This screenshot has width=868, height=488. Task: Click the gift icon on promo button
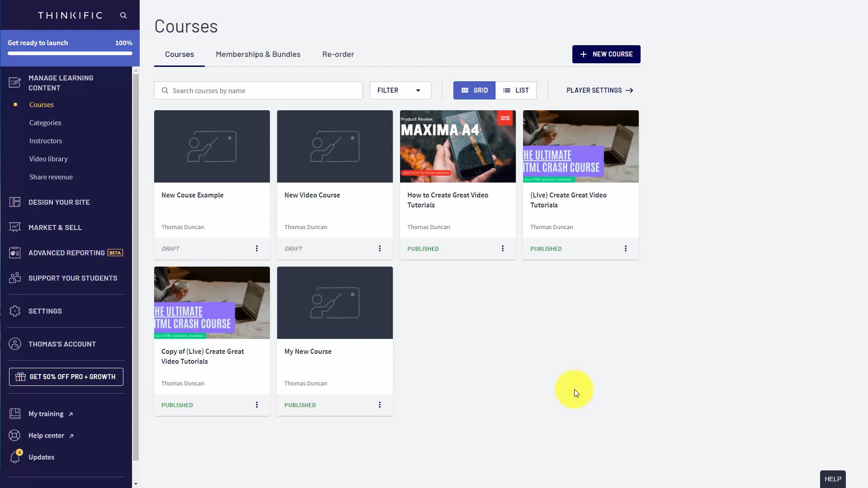point(20,376)
